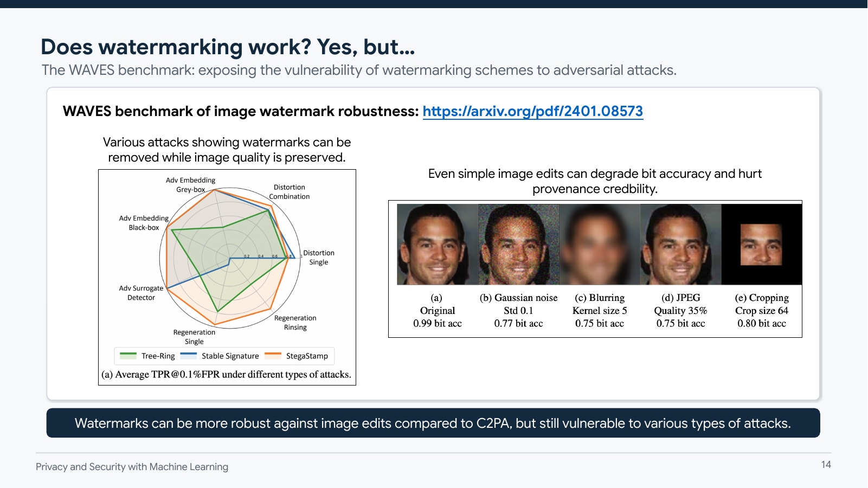Click the Original face image labeled 0.99
The width and height of the screenshot is (868, 488).
click(437, 245)
